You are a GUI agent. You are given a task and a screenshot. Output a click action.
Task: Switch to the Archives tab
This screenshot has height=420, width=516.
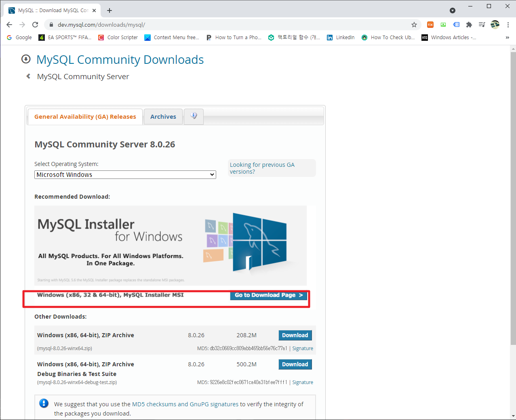pos(163,117)
